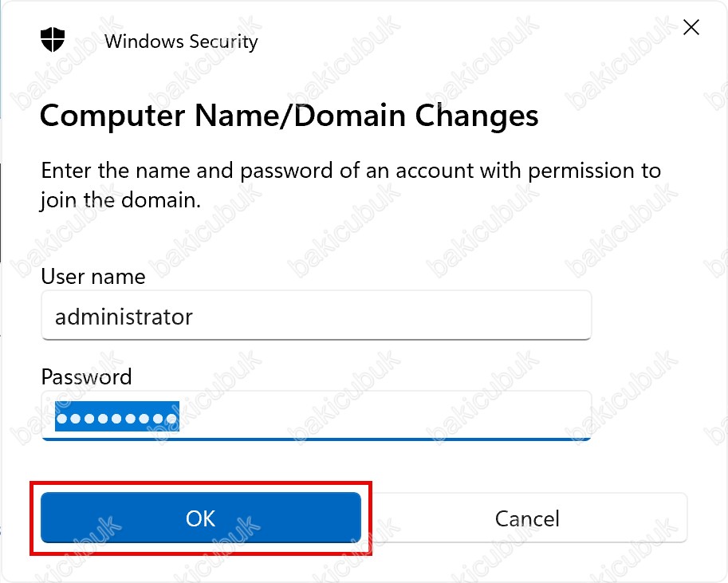Viewport: 728px width, 583px height.
Task: Click the word "permission" in the description
Action: click(x=582, y=171)
